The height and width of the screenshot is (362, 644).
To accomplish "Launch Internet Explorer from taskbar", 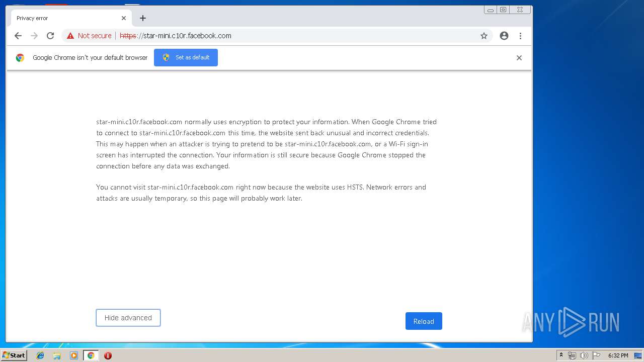I will click(x=40, y=355).
